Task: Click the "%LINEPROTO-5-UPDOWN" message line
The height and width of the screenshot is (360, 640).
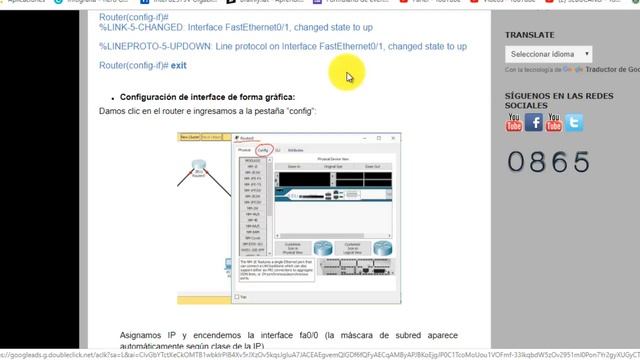Action: click(x=282, y=47)
